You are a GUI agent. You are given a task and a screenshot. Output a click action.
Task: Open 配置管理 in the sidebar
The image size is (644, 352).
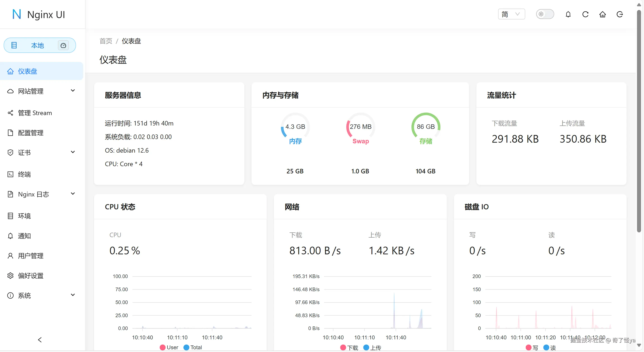[x=31, y=133]
